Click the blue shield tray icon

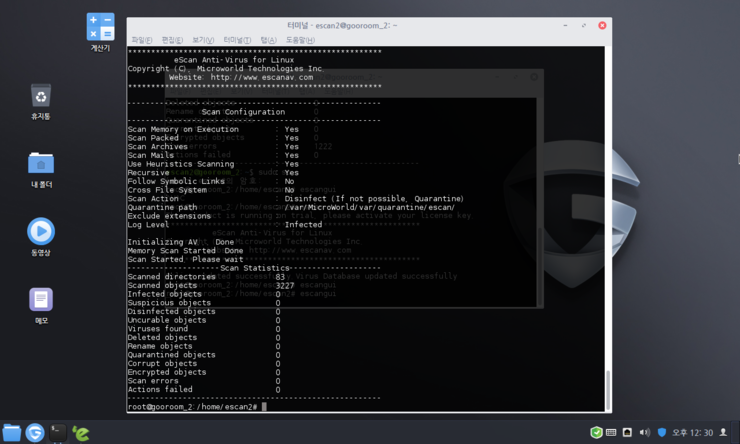(x=662, y=432)
